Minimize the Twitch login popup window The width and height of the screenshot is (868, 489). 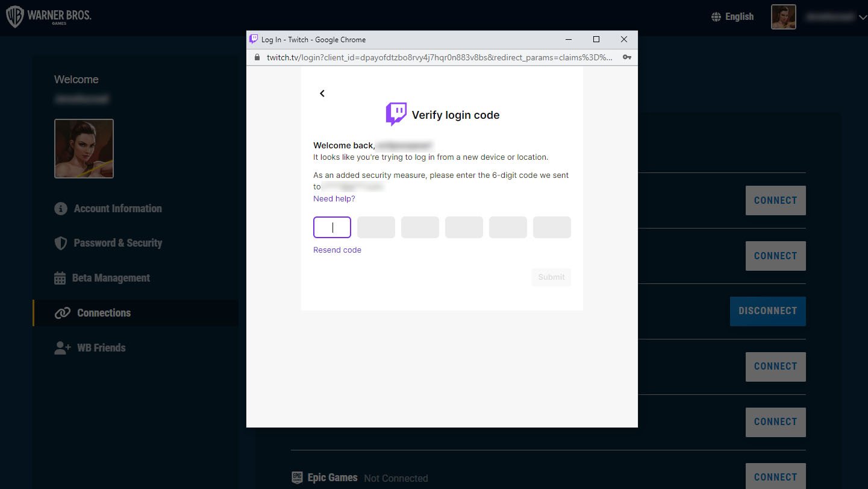[x=569, y=39]
